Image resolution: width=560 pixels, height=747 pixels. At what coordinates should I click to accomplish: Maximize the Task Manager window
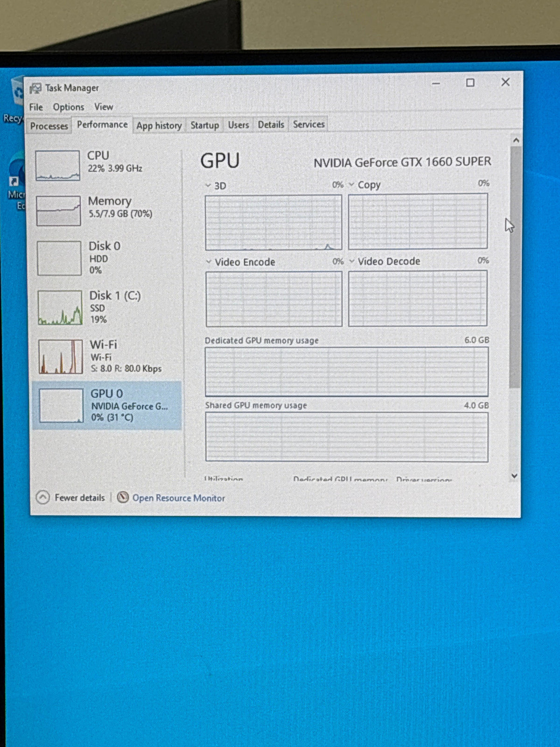point(470,83)
